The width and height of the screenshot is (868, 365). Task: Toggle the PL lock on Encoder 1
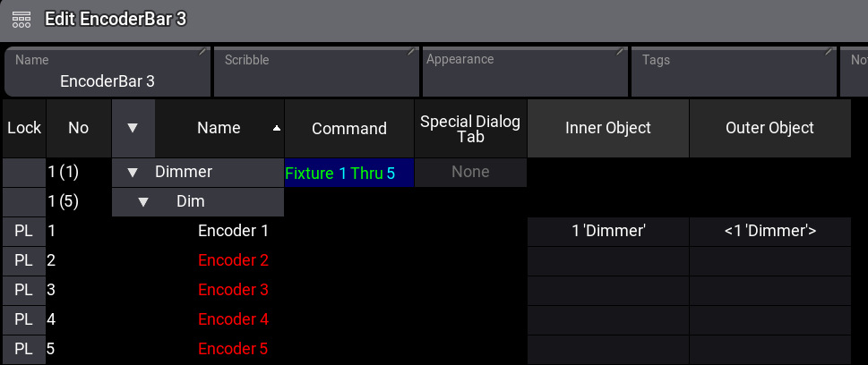click(23, 231)
